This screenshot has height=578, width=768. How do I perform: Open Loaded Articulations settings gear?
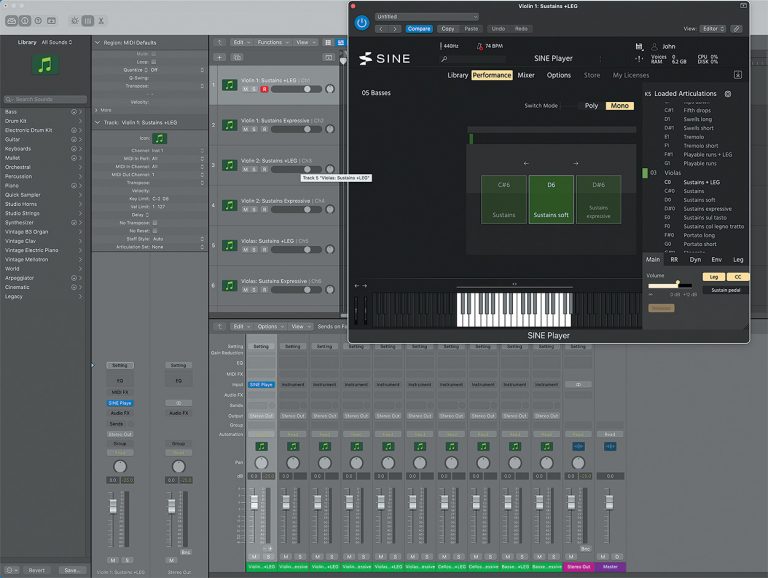tap(728, 94)
